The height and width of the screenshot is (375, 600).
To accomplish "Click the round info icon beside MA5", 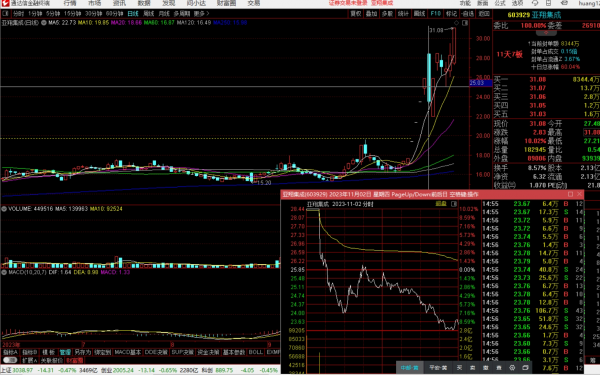I will pos(44,23).
